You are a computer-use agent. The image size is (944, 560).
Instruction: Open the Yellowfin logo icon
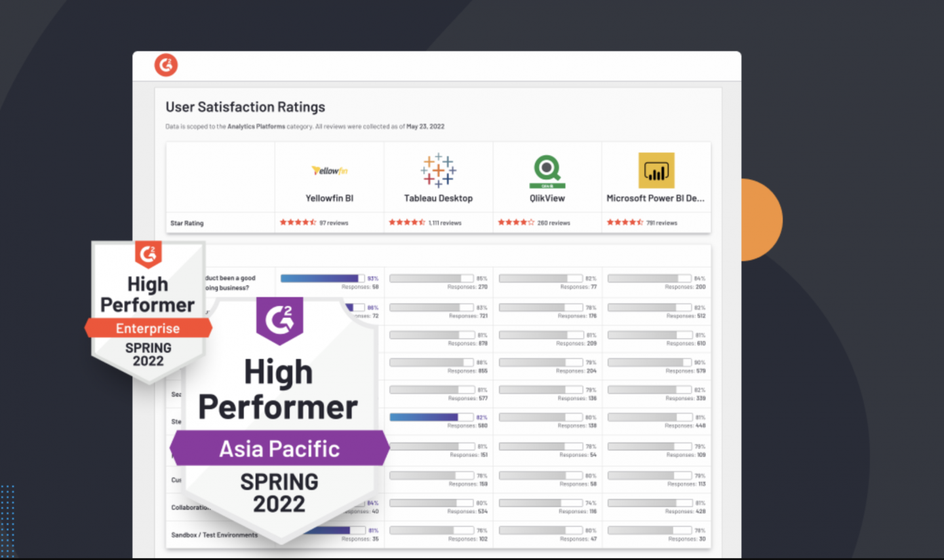tap(329, 170)
